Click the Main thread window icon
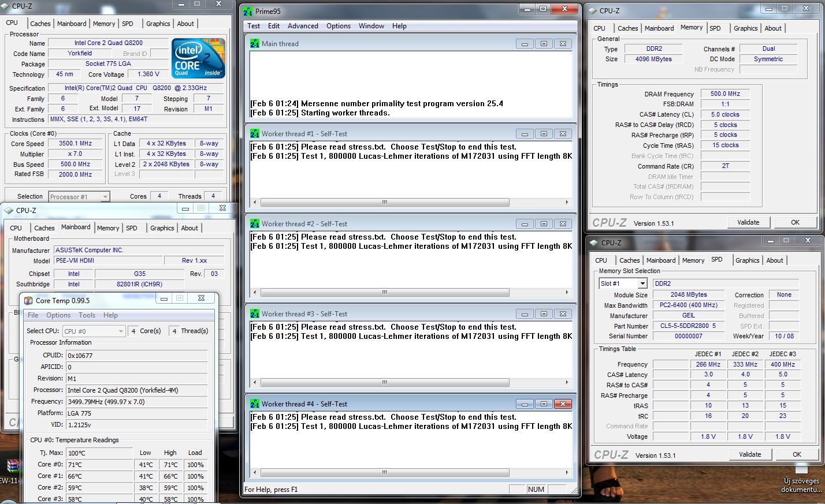The width and height of the screenshot is (825, 504). click(x=255, y=43)
